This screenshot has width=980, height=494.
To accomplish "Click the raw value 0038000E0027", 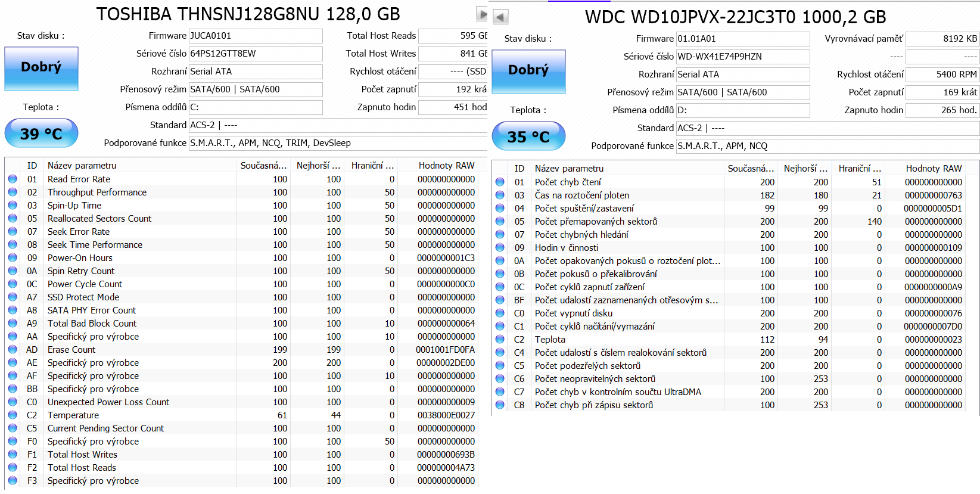I will [x=446, y=415].
